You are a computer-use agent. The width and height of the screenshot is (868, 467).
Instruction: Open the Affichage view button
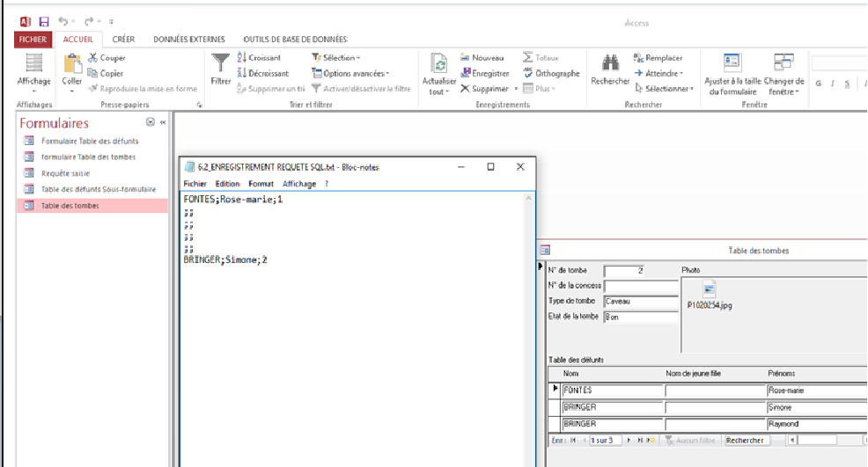pyautogui.click(x=33, y=73)
